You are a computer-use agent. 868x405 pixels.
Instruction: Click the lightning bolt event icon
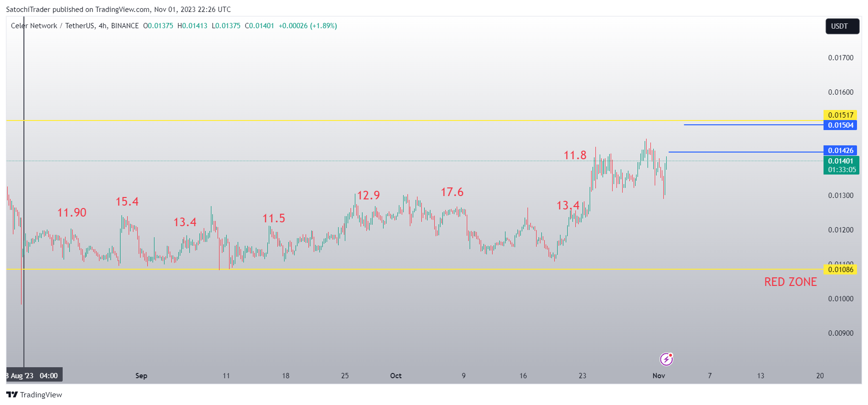(666, 359)
